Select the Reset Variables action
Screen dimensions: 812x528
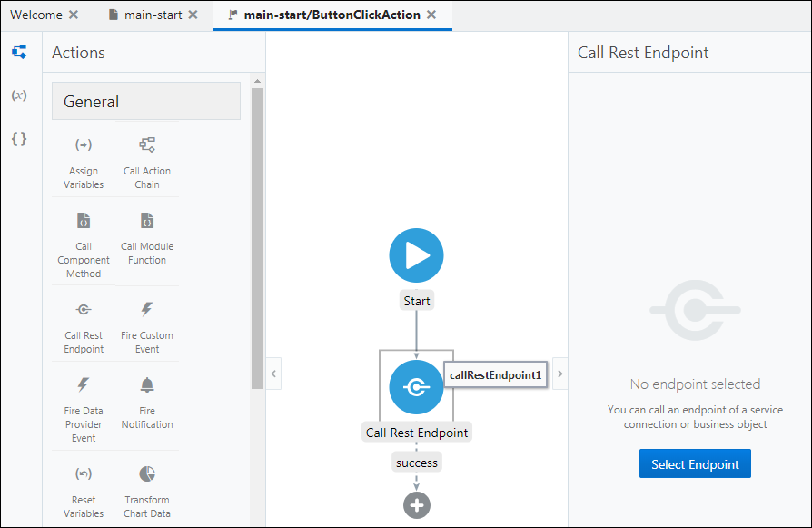(83, 484)
